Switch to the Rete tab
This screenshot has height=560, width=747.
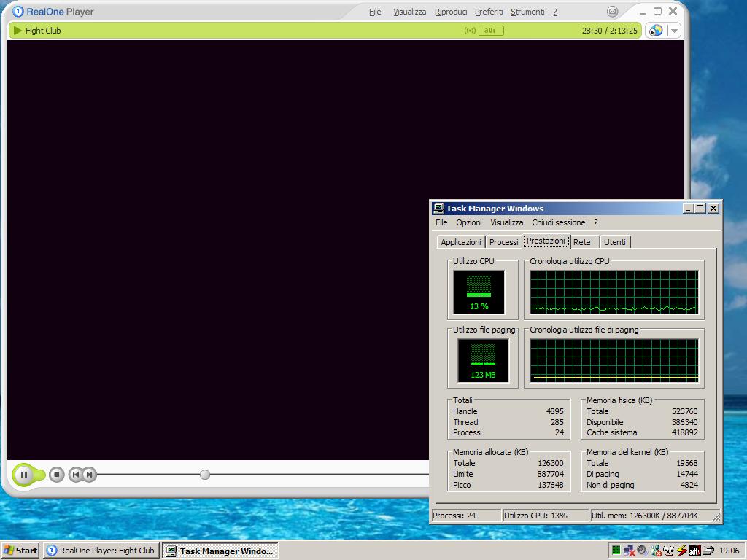pyautogui.click(x=581, y=242)
